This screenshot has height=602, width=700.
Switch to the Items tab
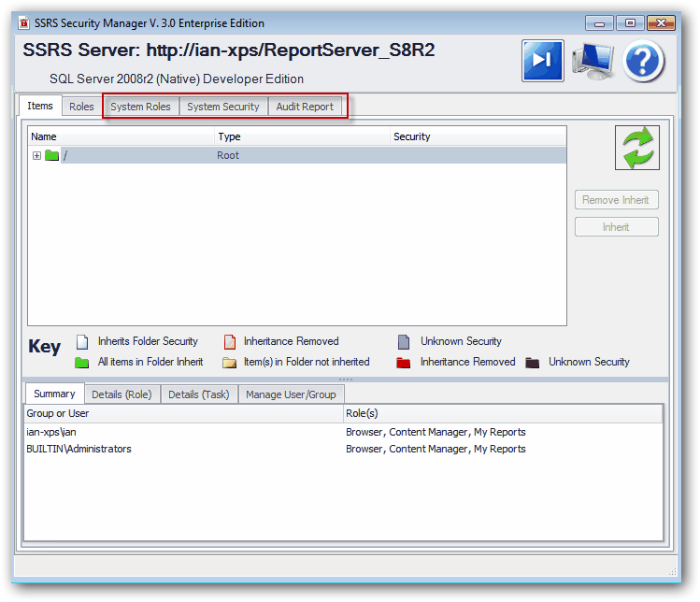pos(40,106)
